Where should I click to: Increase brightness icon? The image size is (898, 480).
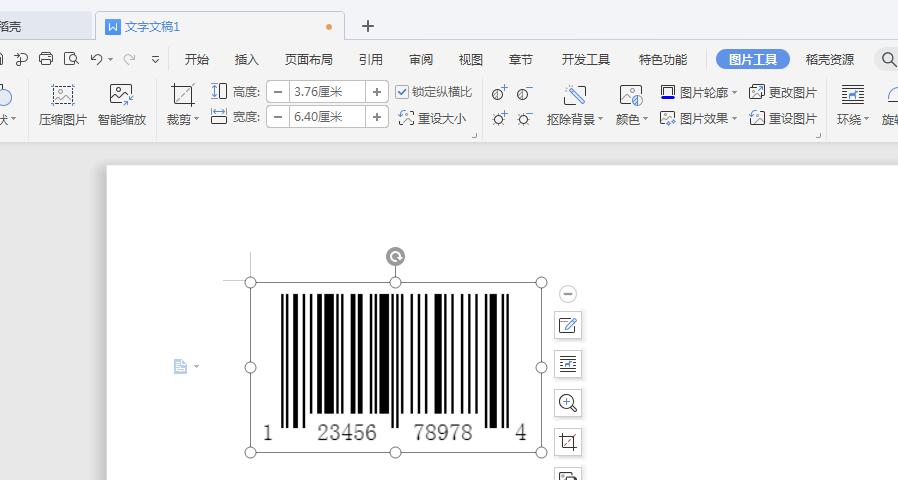pyautogui.click(x=499, y=119)
